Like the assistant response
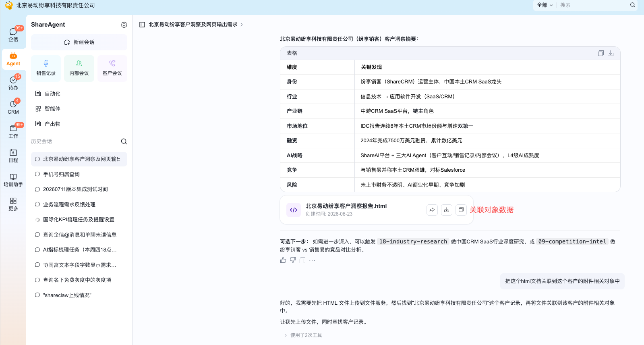The height and width of the screenshot is (345, 644). 283,260
